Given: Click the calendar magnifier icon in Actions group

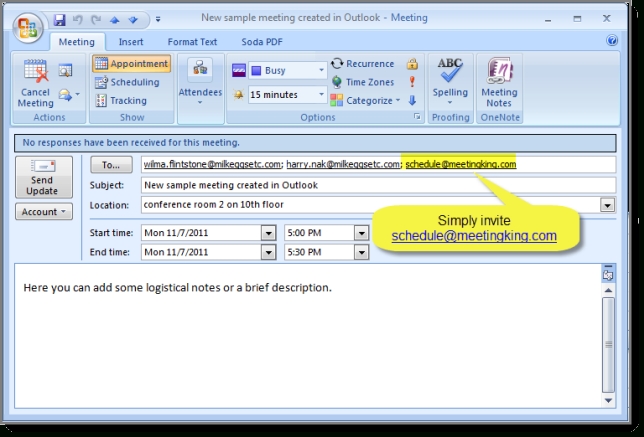Looking at the screenshot, I should [65, 70].
